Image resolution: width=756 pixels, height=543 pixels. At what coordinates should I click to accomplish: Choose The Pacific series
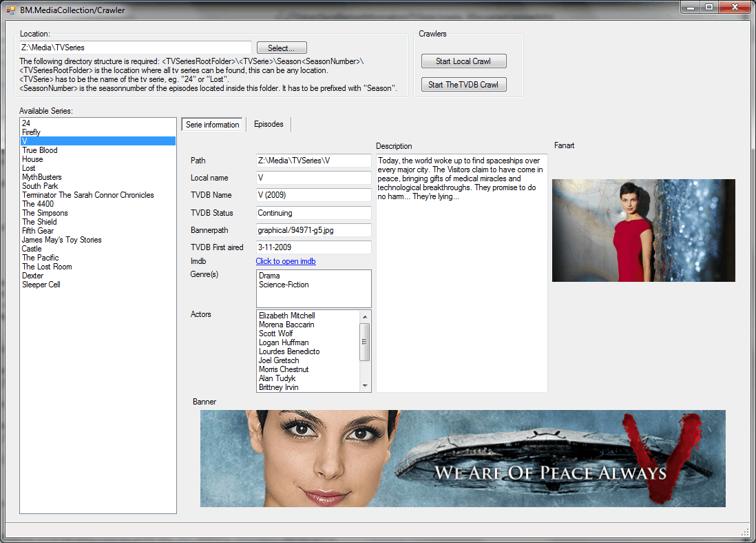98,258
